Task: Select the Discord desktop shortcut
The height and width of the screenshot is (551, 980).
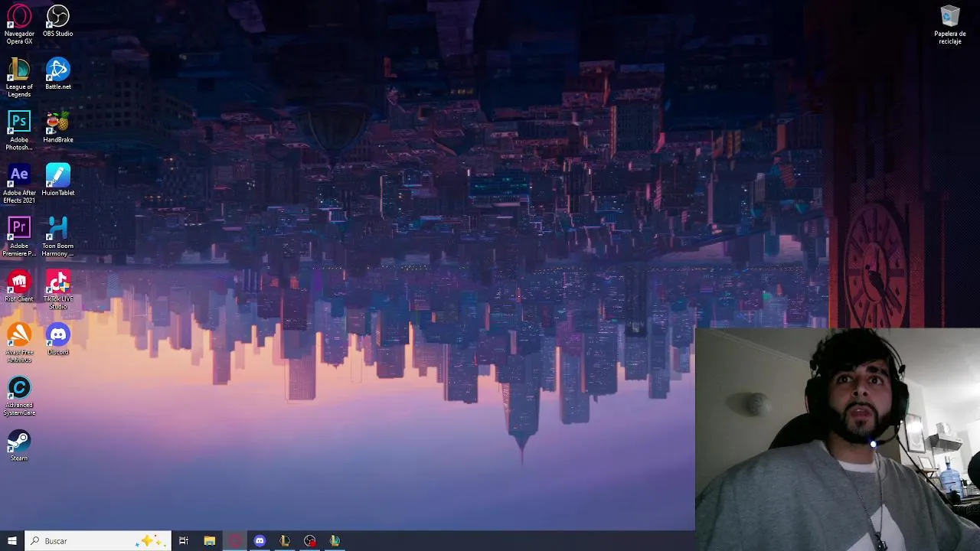Action: point(58,339)
